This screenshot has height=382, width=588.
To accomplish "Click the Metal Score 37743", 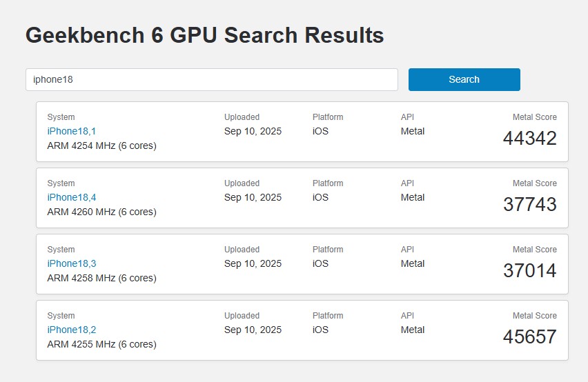I will click(x=529, y=205).
